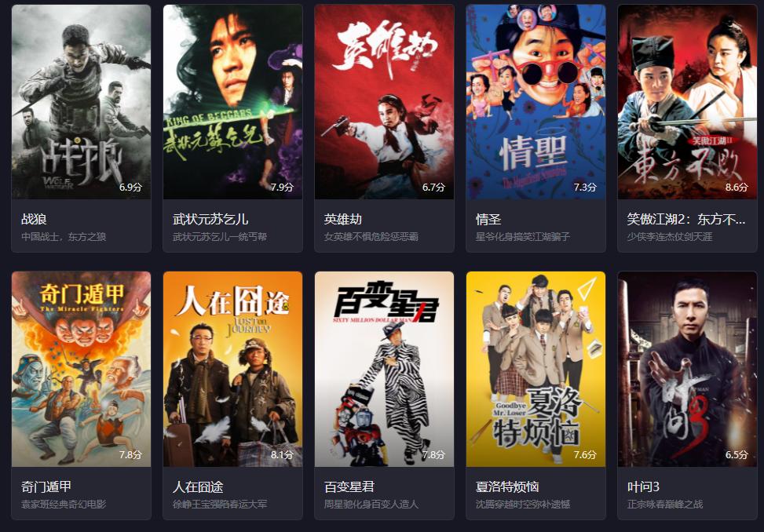
Task: Select the 奇门遁甲 illustrated poster
Action: [82, 369]
